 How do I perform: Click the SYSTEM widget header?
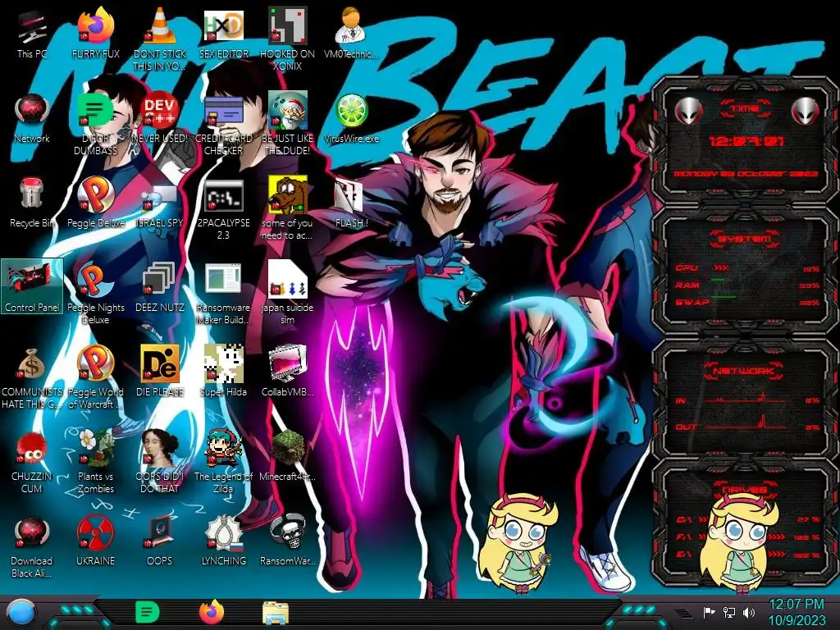745,239
